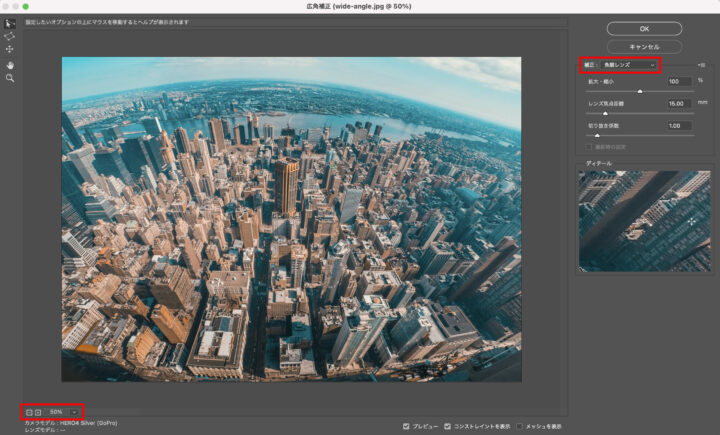Click the キャンセル button

(x=644, y=47)
